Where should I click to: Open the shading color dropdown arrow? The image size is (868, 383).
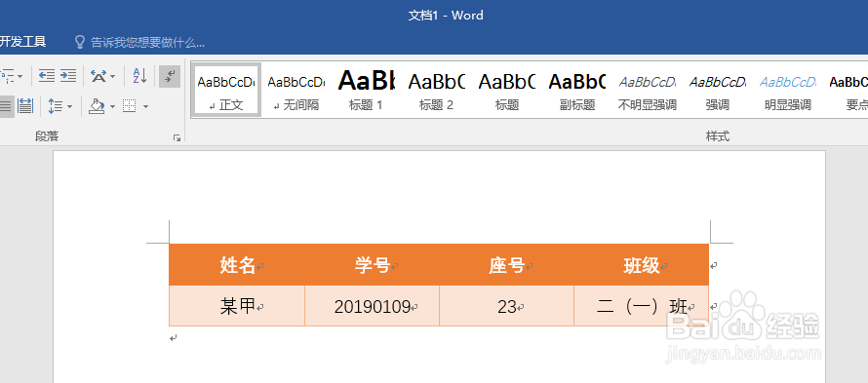[x=112, y=106]
